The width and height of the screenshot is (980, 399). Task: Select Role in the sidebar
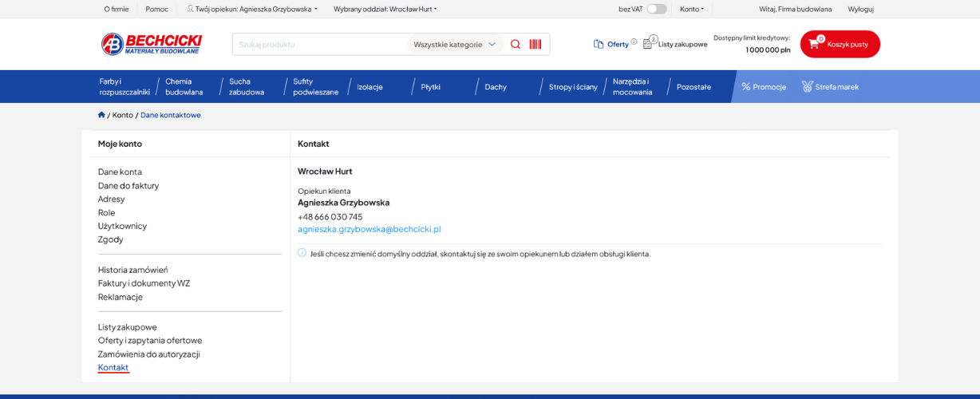pyautogui.click(x=107, y=212)
